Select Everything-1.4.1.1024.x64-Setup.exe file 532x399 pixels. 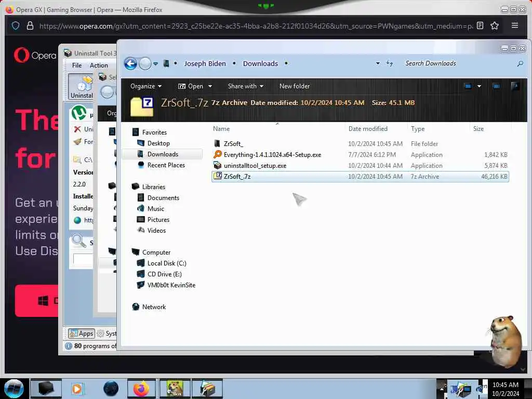(272, 155)
